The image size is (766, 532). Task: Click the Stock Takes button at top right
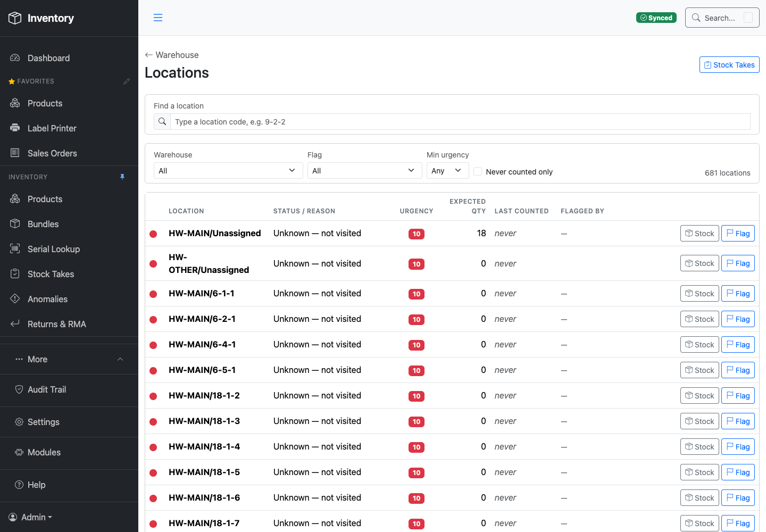tap(729, 65)
